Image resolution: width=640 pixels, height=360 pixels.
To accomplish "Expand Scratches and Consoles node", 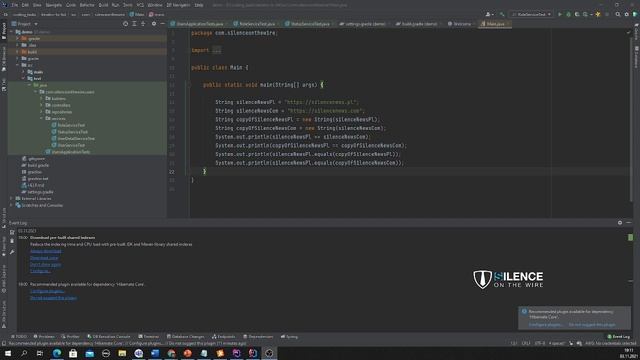I will click(x=11, y=205).
